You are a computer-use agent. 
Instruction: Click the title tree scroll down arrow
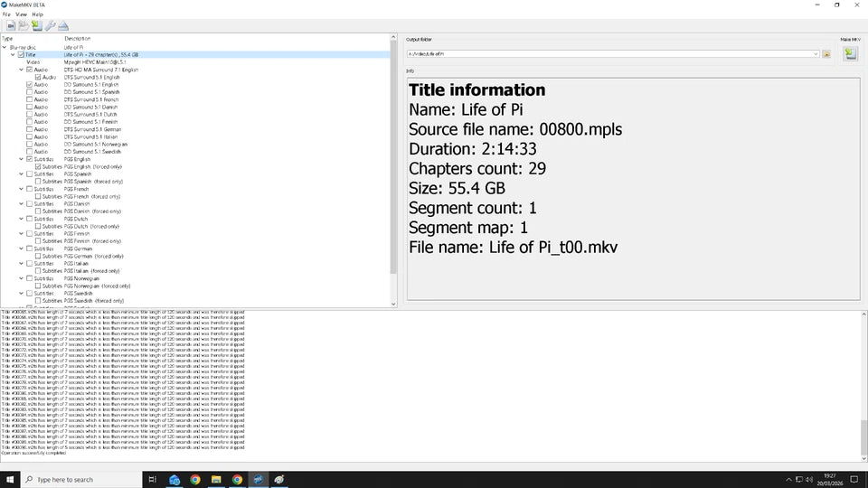point(393,304)
